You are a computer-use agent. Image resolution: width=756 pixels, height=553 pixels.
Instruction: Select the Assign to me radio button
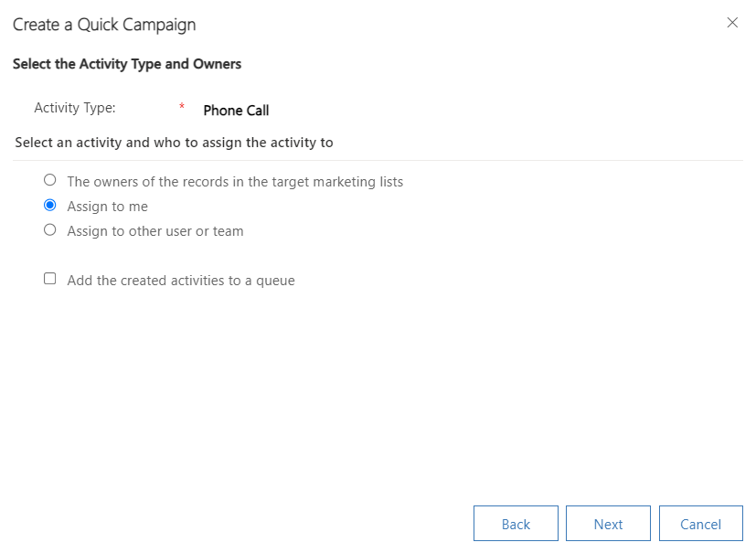[50, 206]
